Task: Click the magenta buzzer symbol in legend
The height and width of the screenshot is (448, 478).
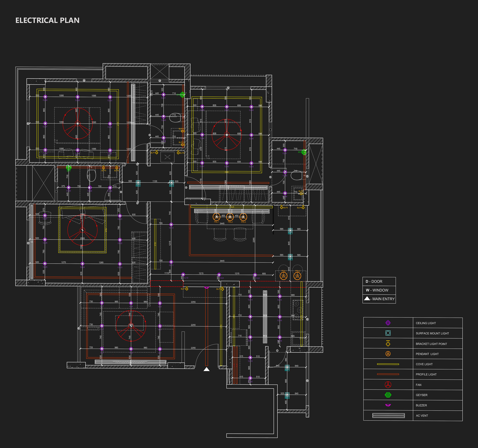Action: [388, 405]
